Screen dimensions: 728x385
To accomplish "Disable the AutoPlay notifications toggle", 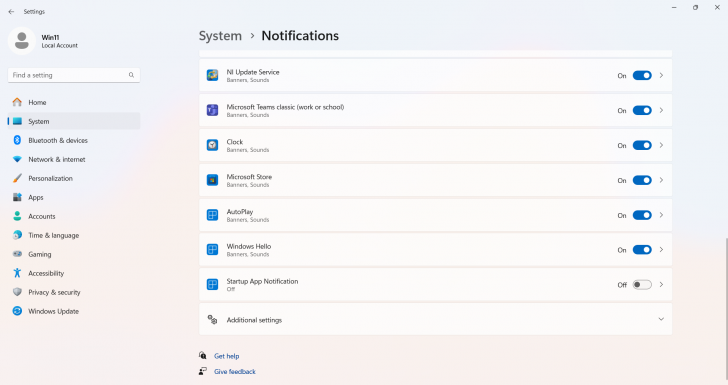I will click(x=642, y=215).
